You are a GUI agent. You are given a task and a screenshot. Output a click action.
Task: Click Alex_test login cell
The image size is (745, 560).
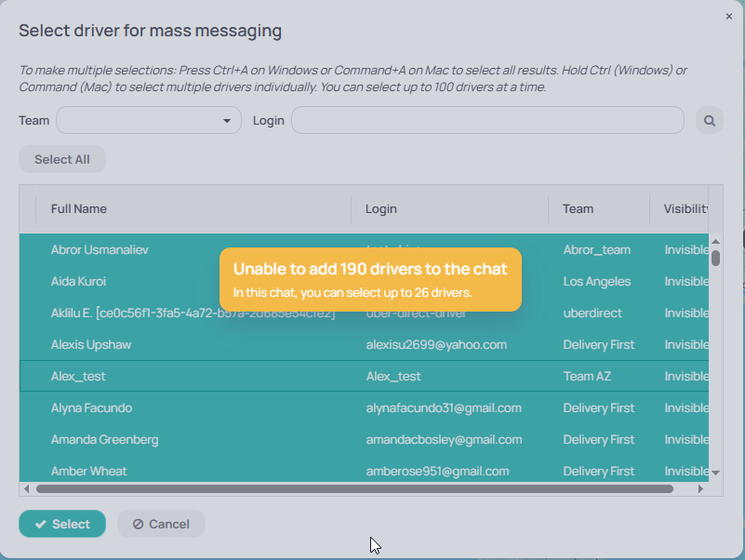[393, 377]
